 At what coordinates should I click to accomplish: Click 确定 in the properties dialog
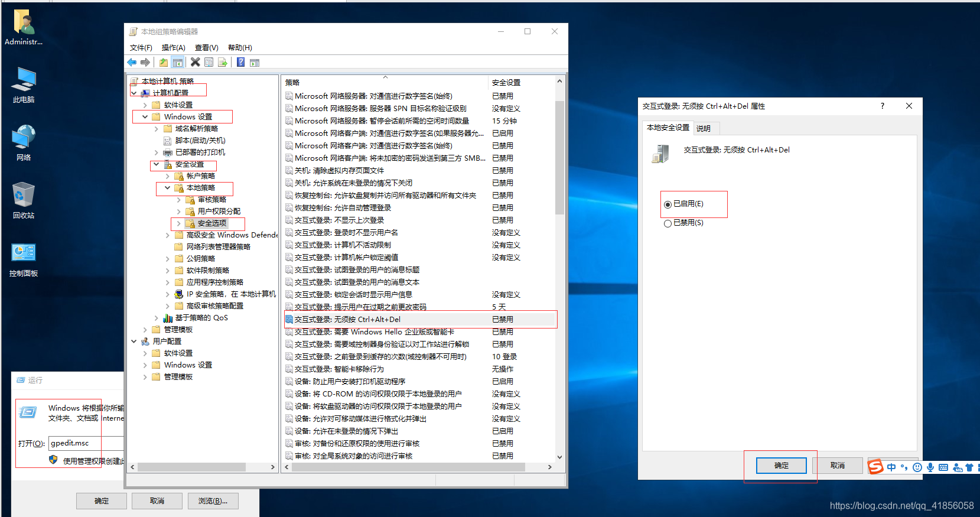point(782,466)
